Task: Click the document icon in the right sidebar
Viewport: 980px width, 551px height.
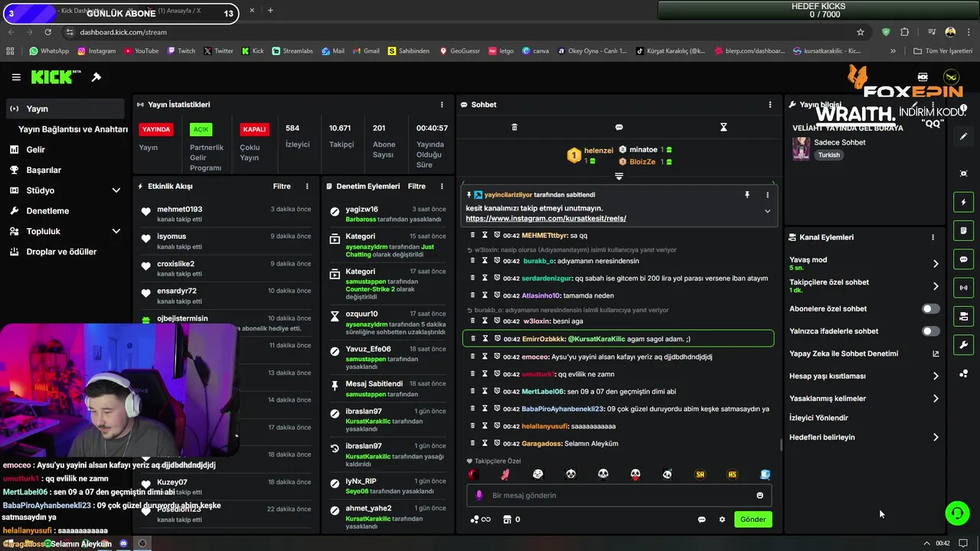Action: pyautogui.click(x=964, y=230)
